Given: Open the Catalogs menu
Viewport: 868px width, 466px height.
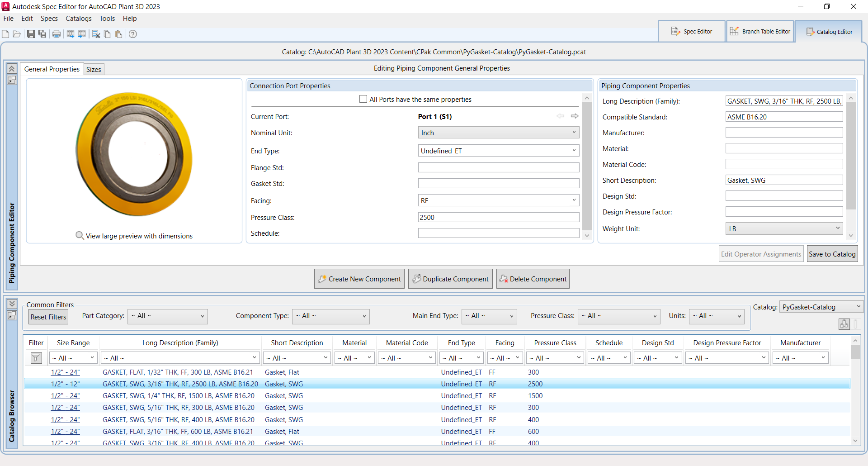Looking at the screenshot, I should click(78, 19).
